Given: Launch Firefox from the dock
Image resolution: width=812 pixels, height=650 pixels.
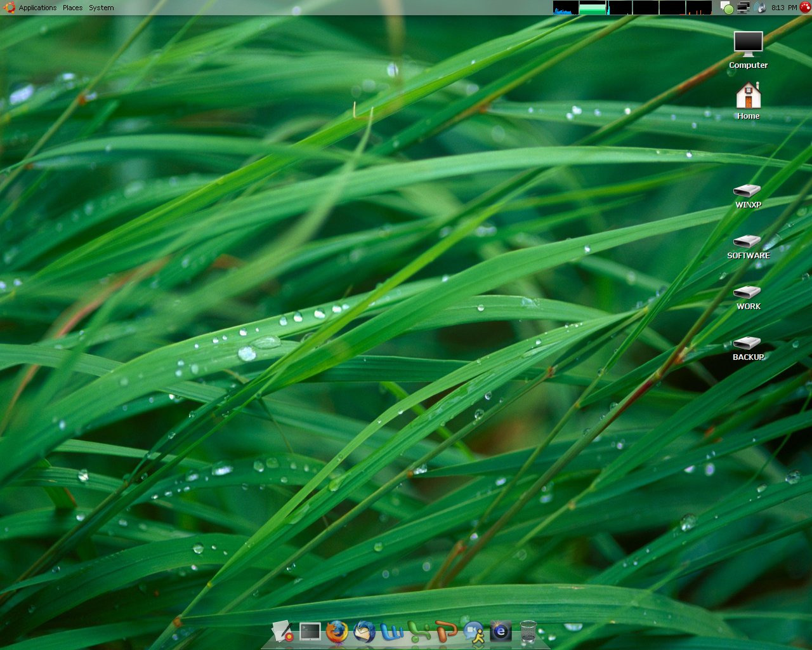Looking at the screenshot, I should click(337, 632).
